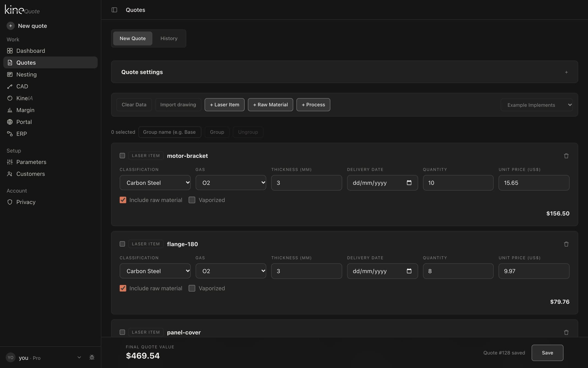
Task: Open the Kine/A circle icon
Action: pyautogui.click(x=10, y=98)
